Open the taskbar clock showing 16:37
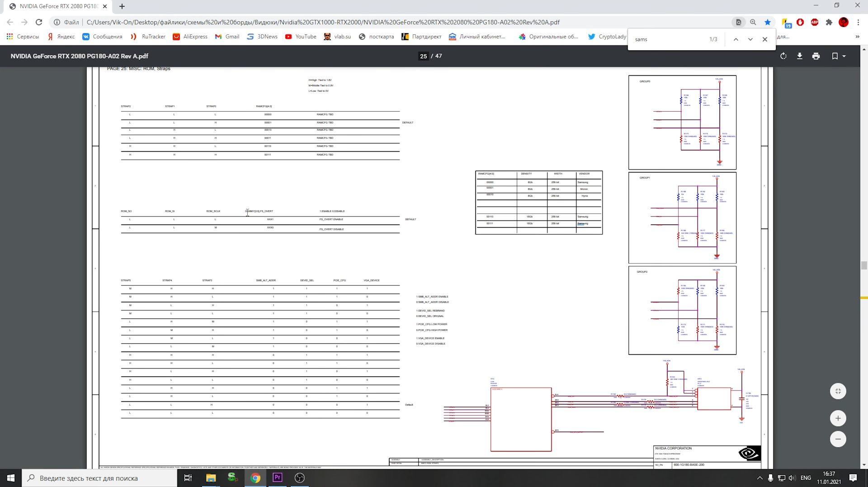 [x=829, y=478]
